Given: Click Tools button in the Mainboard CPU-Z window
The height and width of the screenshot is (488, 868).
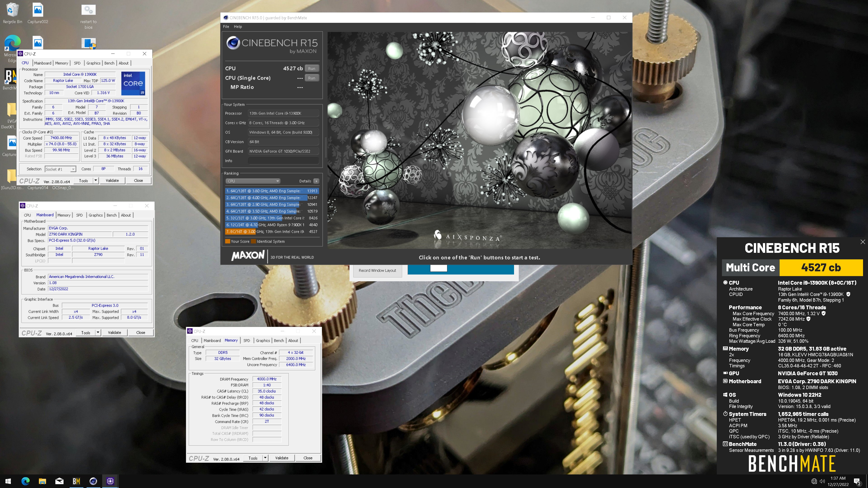Looking at the screenshot, I should [x=86, y=332].
